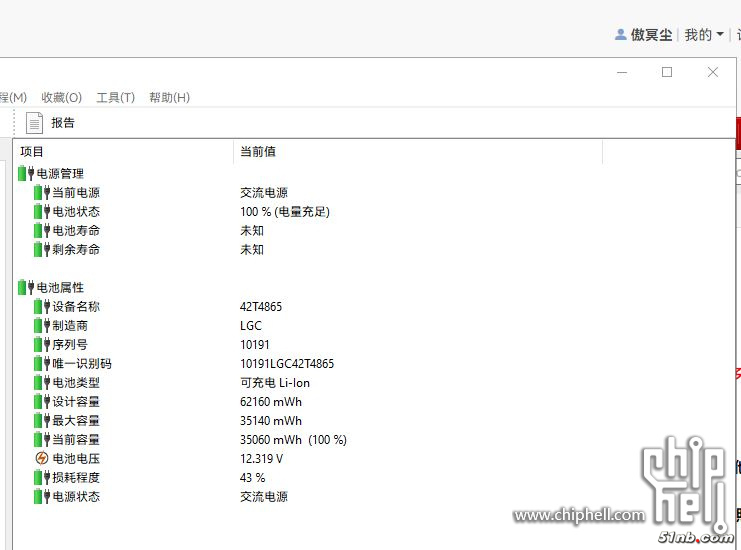This screenshot has width=741, height=550.
Task: Click the device name value 42T4865
Action: [x=261, y=307]
